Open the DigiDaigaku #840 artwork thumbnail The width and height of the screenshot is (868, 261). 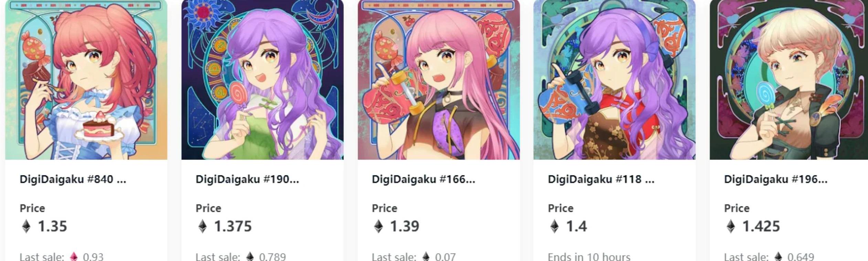(x=86, y=80)
